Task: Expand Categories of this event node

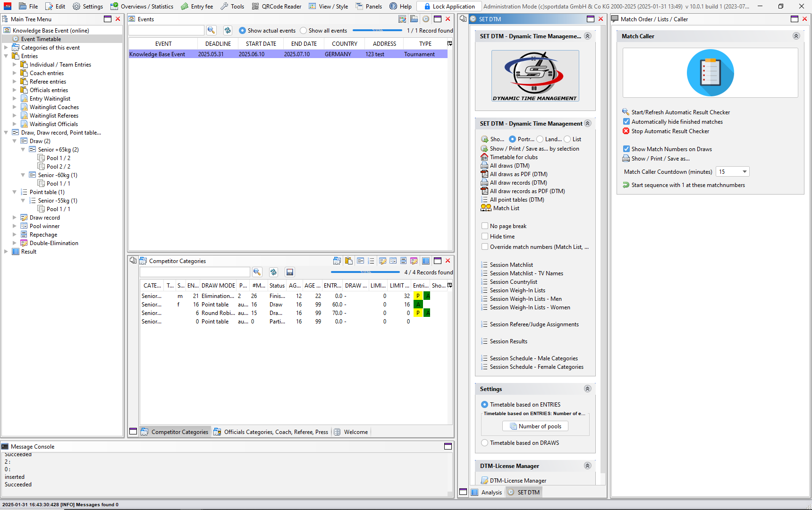Action: tap(6, 47)
